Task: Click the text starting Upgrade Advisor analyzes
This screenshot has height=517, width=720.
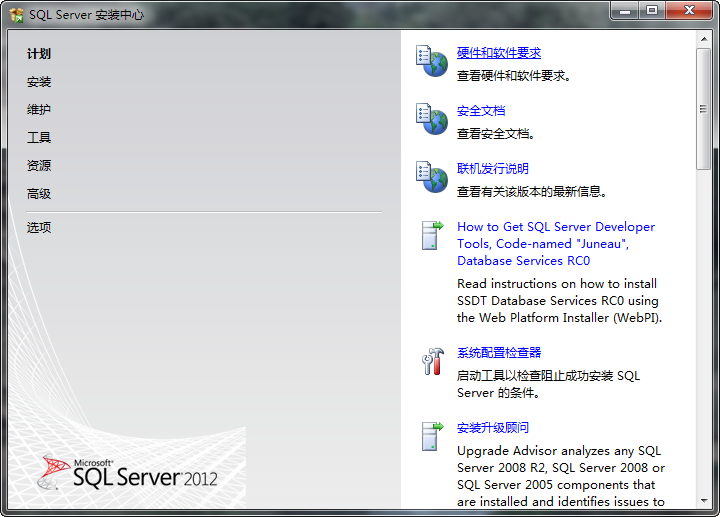Action: point(561,476)
